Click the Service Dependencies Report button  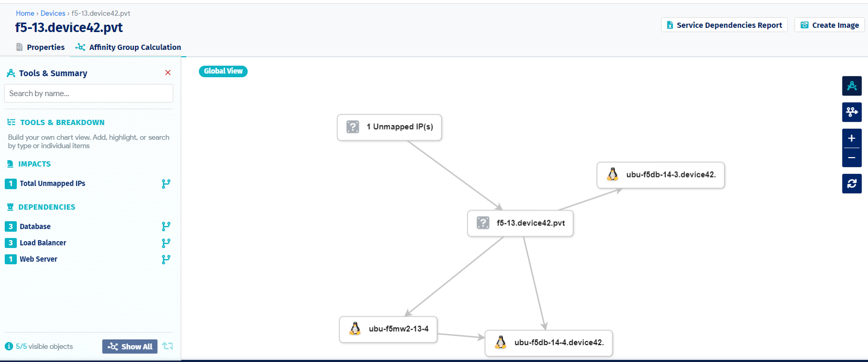click(x=724, y=25)
